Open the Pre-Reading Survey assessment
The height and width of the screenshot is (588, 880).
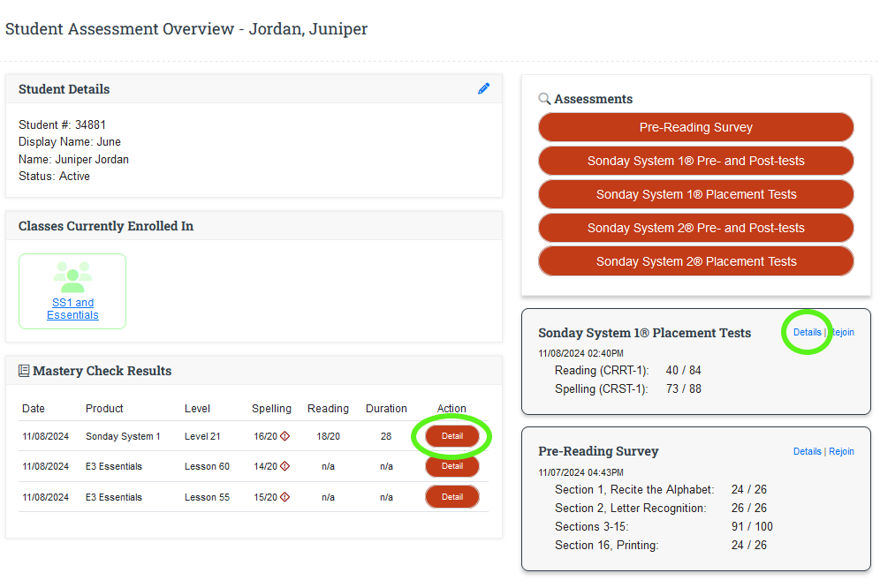[x=695, y=127]
